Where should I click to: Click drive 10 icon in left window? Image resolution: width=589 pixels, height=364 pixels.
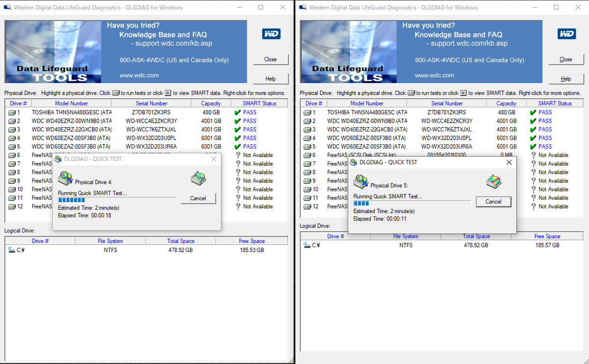tap(11, 189)
